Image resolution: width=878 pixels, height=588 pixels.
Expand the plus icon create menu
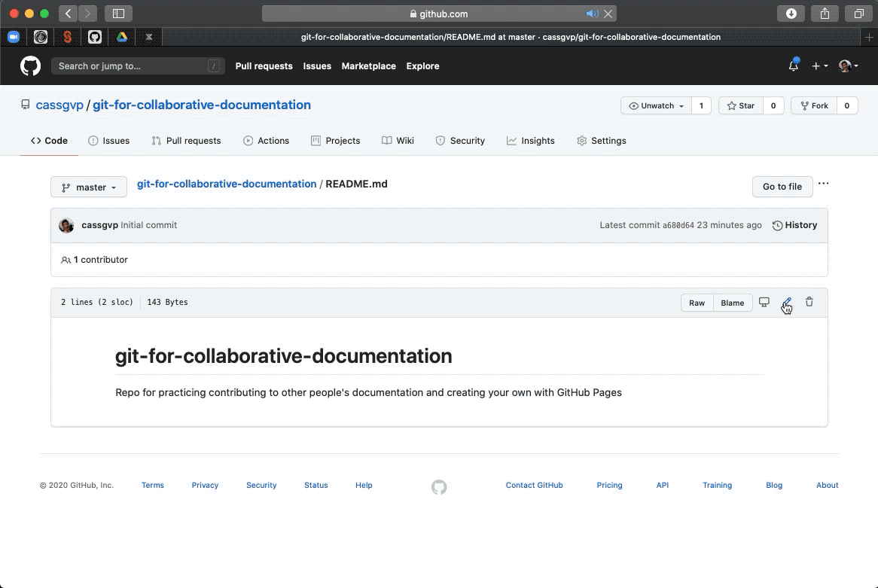click(819, 66)
